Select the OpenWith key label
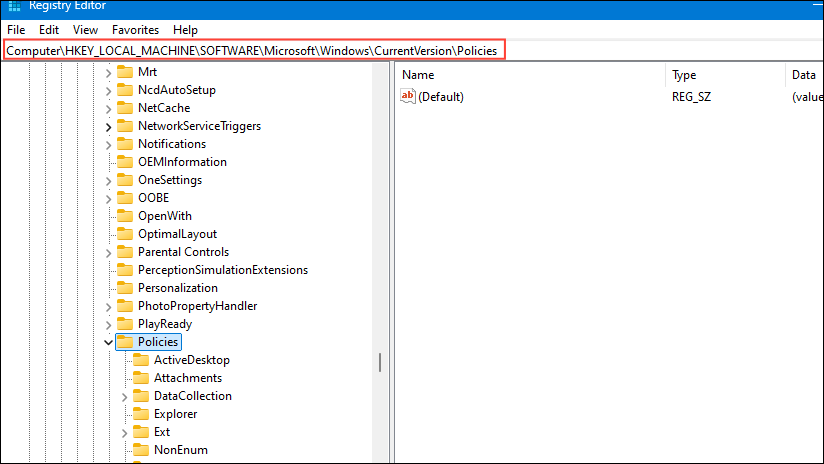The image size is (824, 464). (164, 215)
